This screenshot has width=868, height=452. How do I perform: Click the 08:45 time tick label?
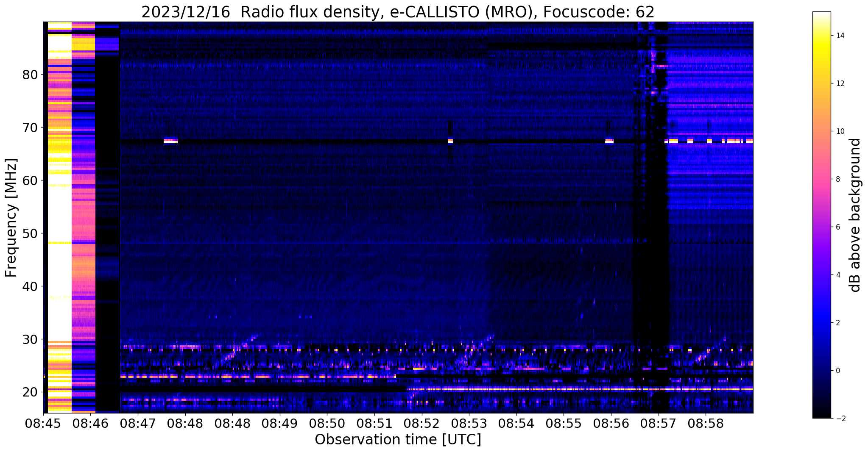coord(43,423)
